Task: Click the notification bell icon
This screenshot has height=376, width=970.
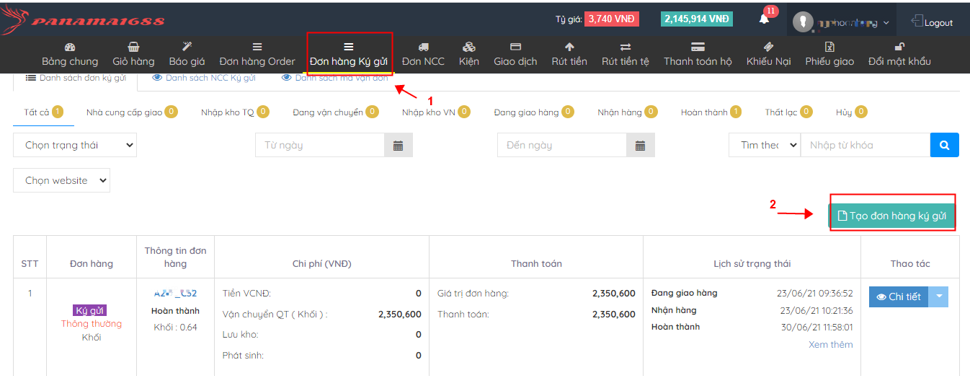Action: (x=764, y=19)
